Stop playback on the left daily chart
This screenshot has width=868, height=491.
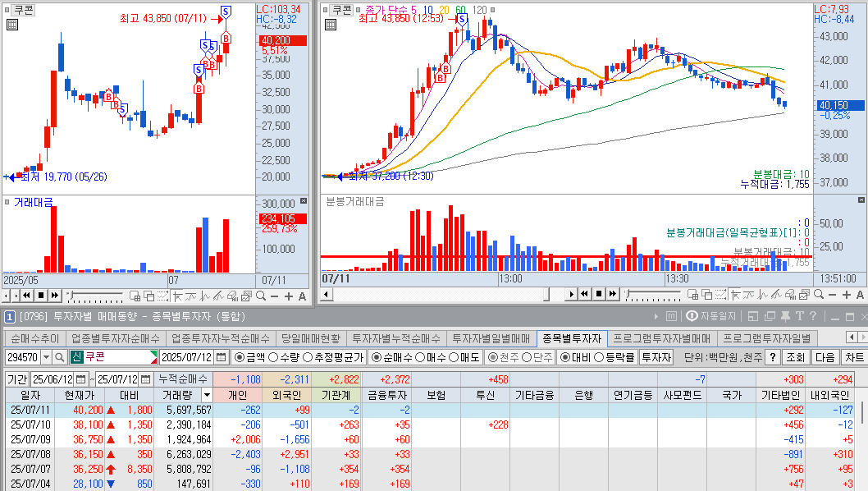[x=40, y=296]
